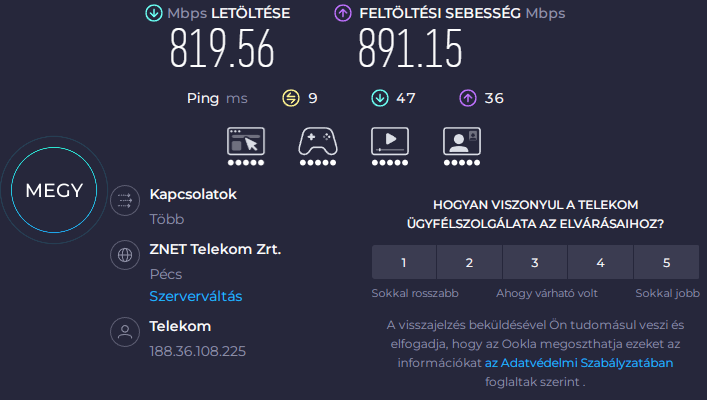The width and height of the screenshot is (707, 400).
Task: Click the video conferencing experience icon
Action: coord(462,142)
